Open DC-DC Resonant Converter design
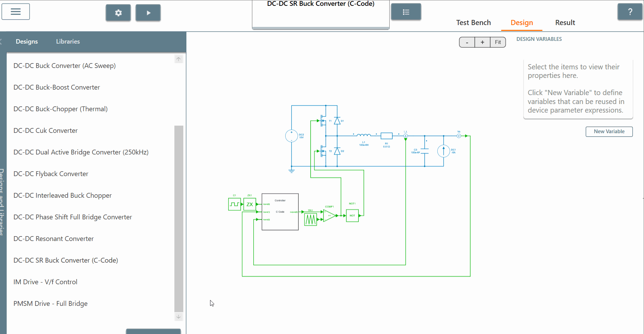This screenshot has height=334, width=644. click(x=54, y=239)
